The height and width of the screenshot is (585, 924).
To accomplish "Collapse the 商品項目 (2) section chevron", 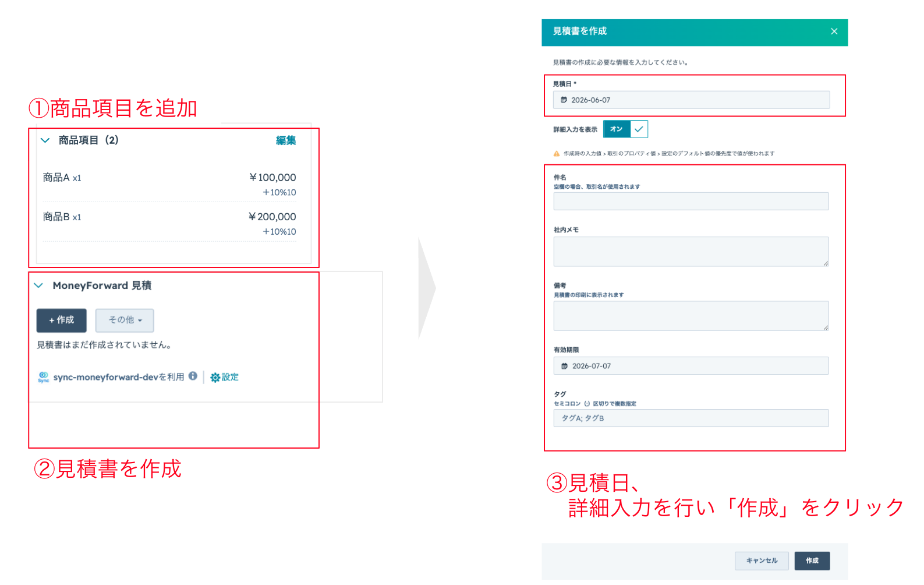I will pos(45,140).
